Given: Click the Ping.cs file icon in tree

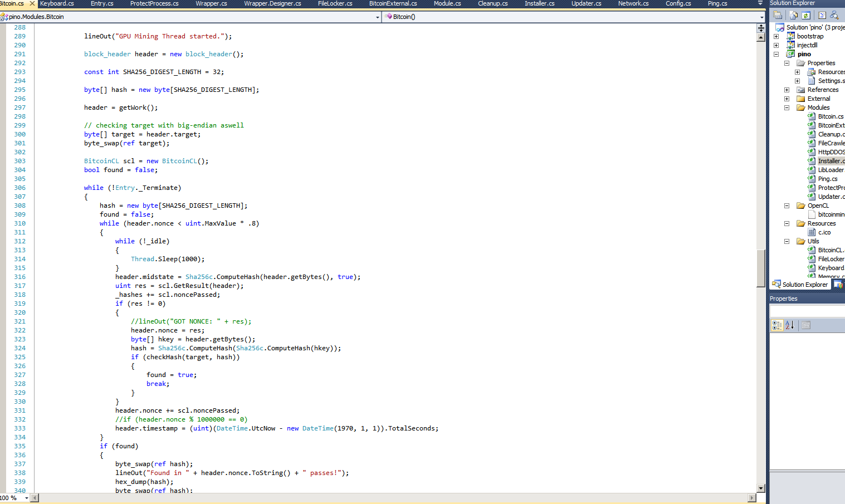Looking at the screenshot, I should [812, 179].
